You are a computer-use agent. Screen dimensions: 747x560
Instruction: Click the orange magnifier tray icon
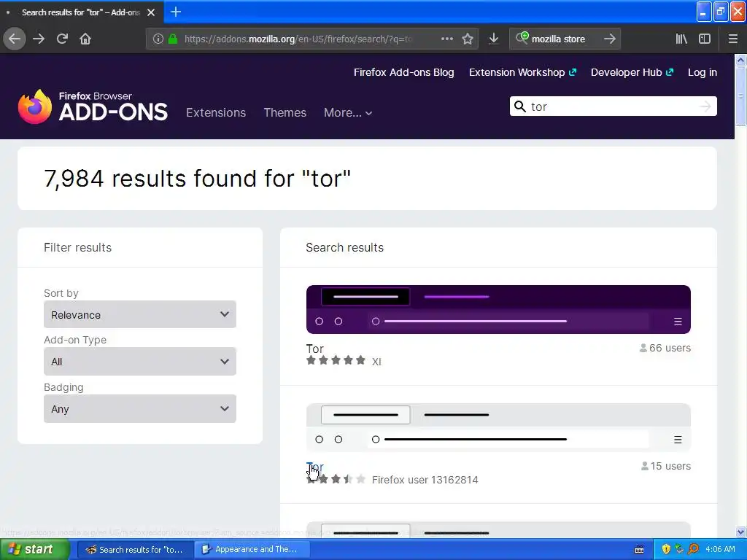click(x=694, y=549)
